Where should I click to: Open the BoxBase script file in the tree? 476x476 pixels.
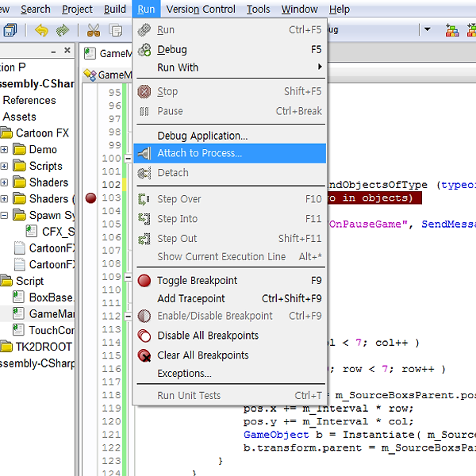[51, 297]
